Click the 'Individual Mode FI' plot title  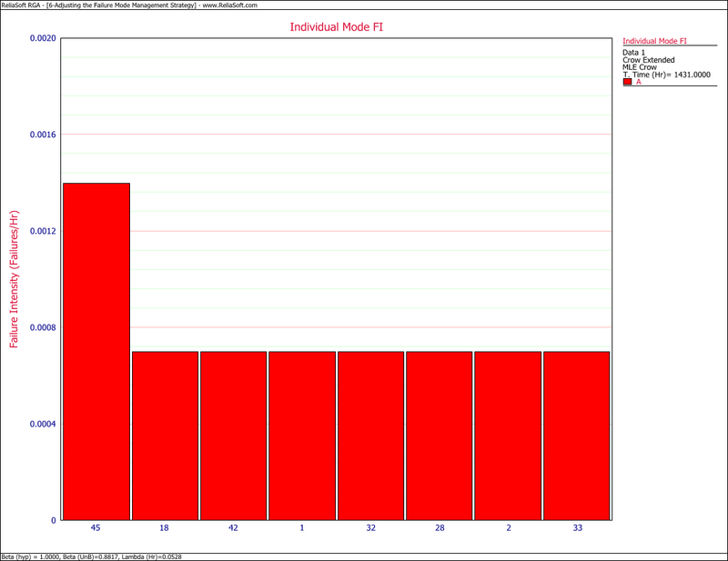[x=336, y=27]
